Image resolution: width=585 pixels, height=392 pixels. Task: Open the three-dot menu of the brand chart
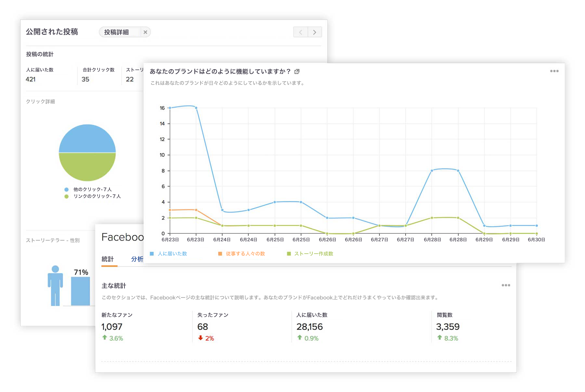click(554, 71)
